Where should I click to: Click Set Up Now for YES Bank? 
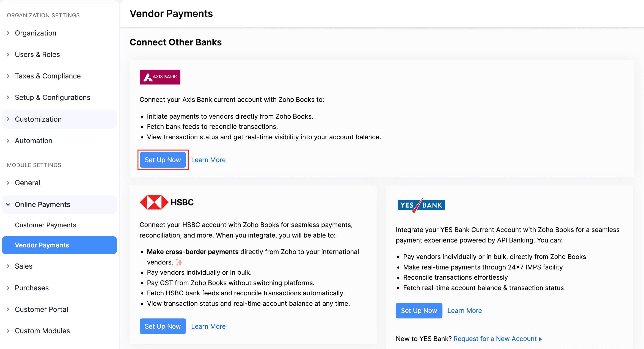419,310
